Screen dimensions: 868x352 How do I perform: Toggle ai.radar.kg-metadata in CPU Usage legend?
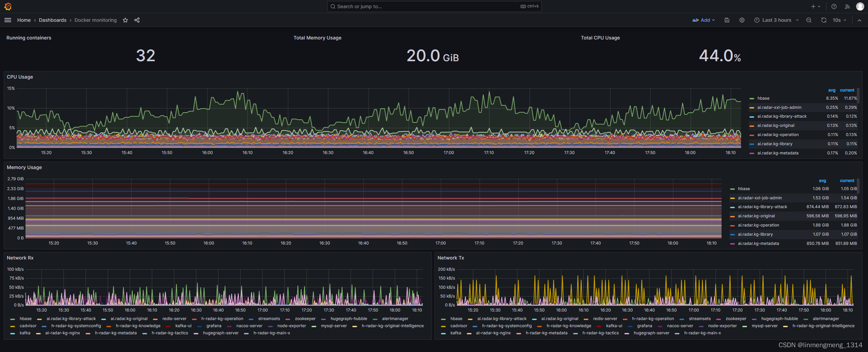coord(778,153)
